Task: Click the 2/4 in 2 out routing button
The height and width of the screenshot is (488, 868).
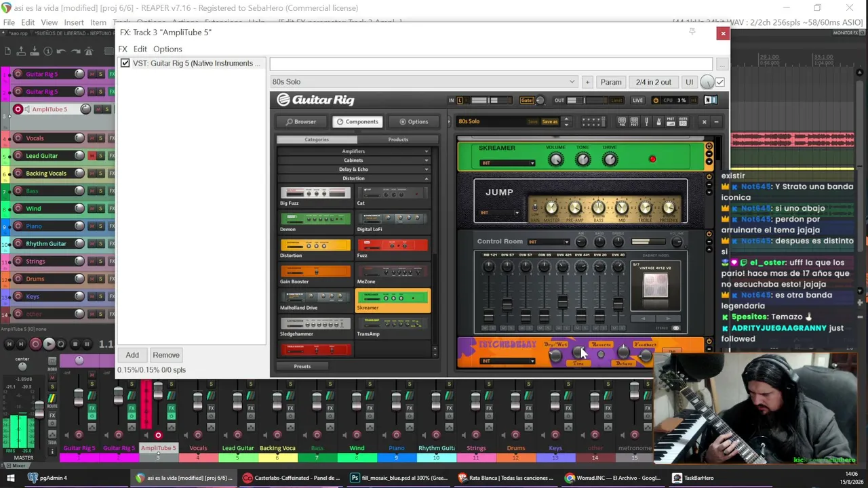Action: tap(654, 82)
